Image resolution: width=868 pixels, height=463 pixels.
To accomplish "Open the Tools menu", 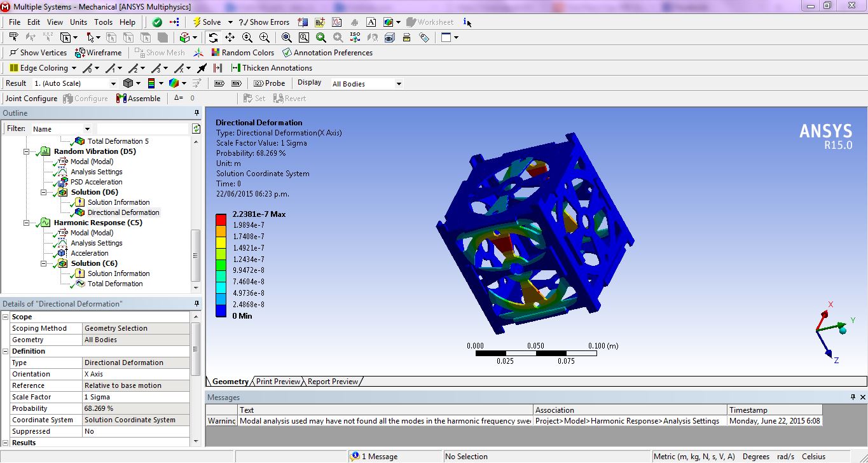I will (x=103, y=22).
